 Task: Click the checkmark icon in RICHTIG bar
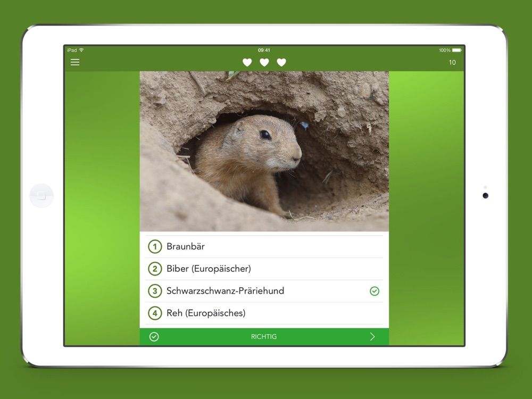point(154,337)
